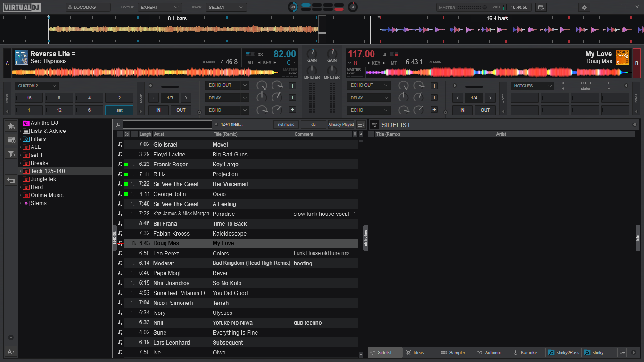The height and width of the screenshot is (362, 644).
Task: Open the LAYOUT Expert dropdown
Action: click(x=160, y=7)
